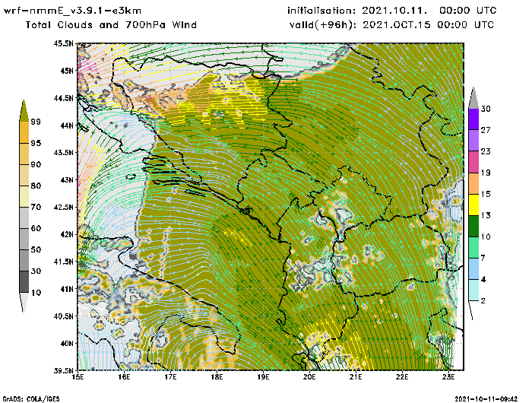The image size is (532, 403).
Task: Pick the dark gray swatch between 10 and 30
Action: tap(24, 282)
